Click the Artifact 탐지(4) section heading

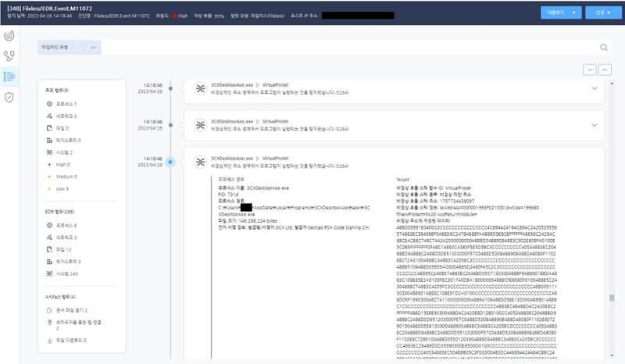click(61, 297)
